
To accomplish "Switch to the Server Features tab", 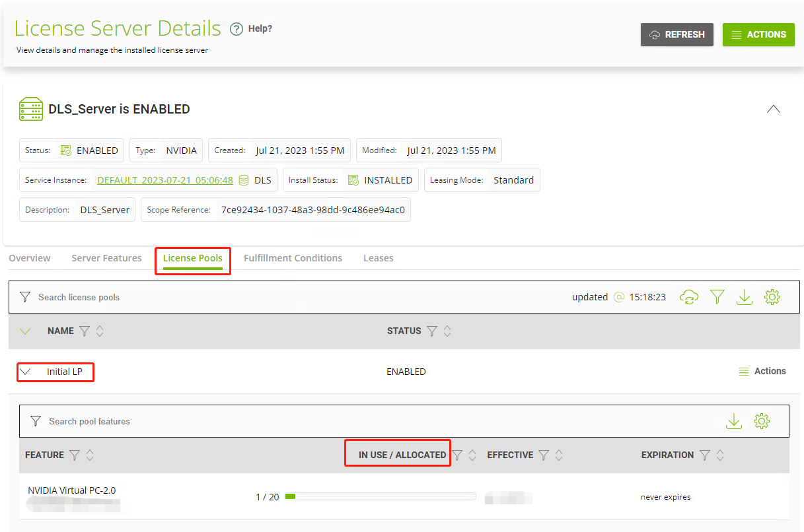I will click(106, 258).
